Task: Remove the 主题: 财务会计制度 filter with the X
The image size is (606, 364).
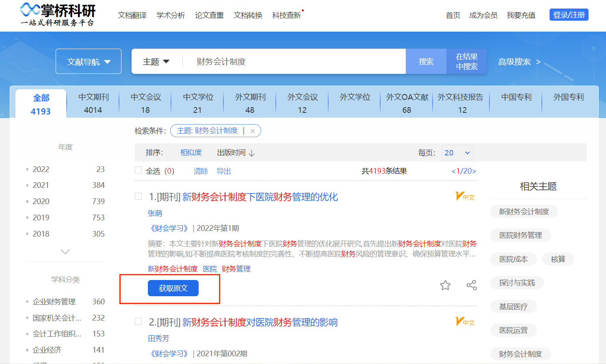Action: (253, 131)
